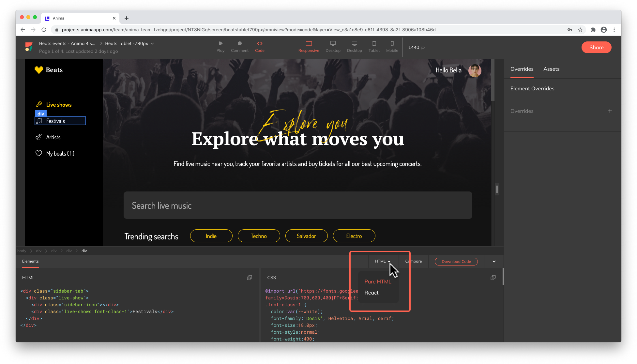Select the Code mode icon

(260, 44)
